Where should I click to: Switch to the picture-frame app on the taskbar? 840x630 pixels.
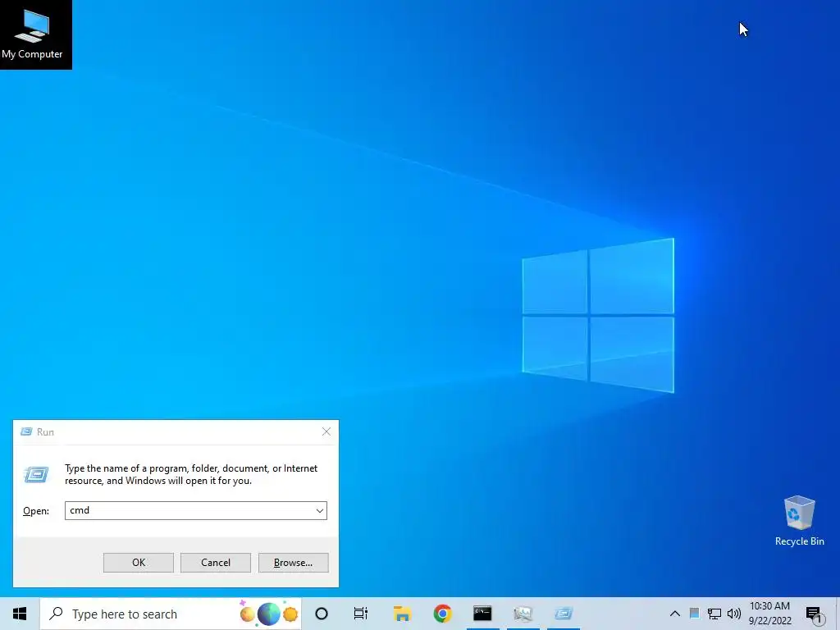tap(523, 614)
